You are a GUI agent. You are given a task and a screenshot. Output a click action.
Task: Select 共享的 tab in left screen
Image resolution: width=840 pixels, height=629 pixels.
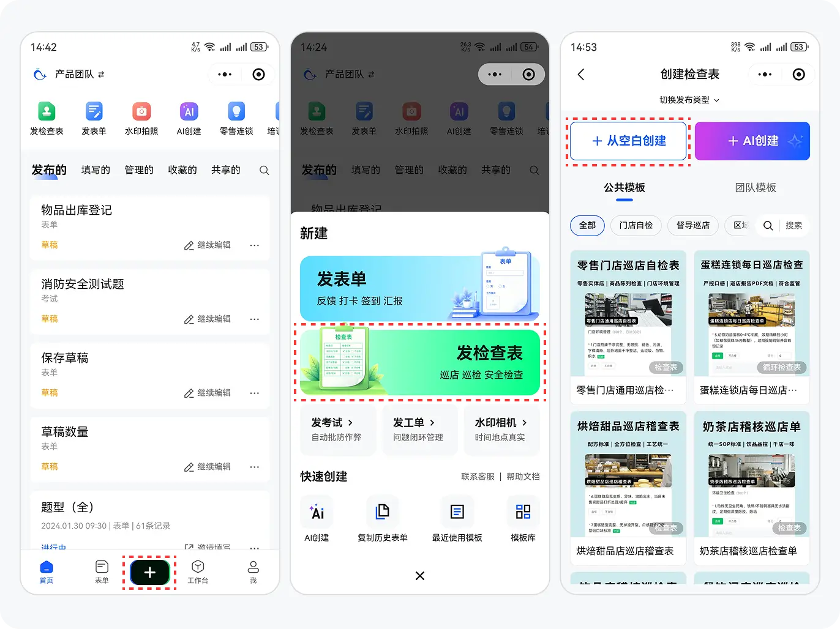click(226, 170)
